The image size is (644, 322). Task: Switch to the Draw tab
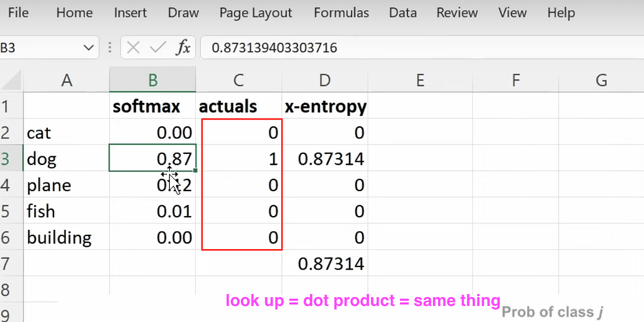[183, 12]
